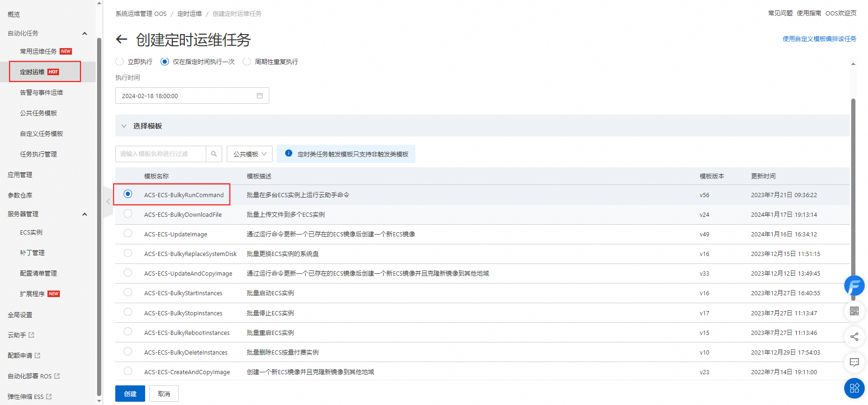Open the blue apps grid floating button
Viewport: 868px width, 405px height.
(854, 388)
